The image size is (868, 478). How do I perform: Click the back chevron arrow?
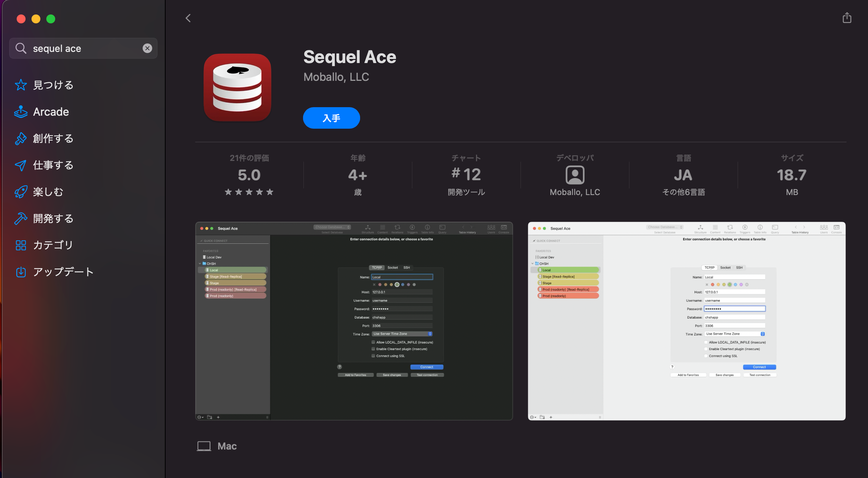pos(188,18)
